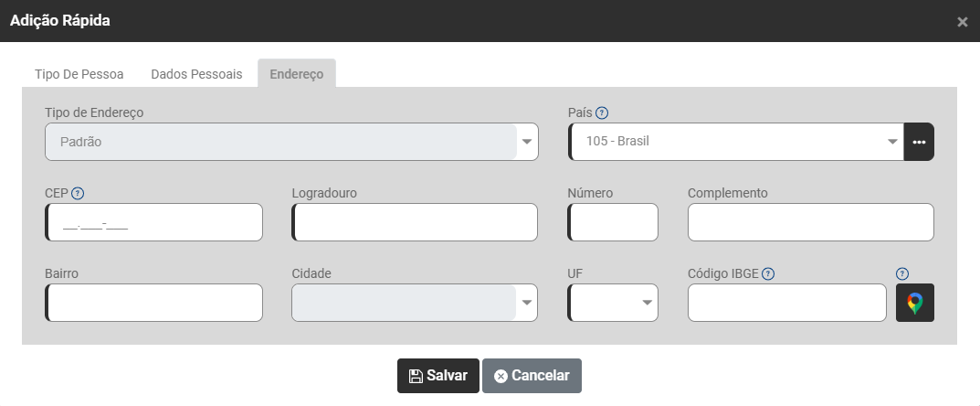
Task: Click help icon above the map button
Action: (902, 273)
